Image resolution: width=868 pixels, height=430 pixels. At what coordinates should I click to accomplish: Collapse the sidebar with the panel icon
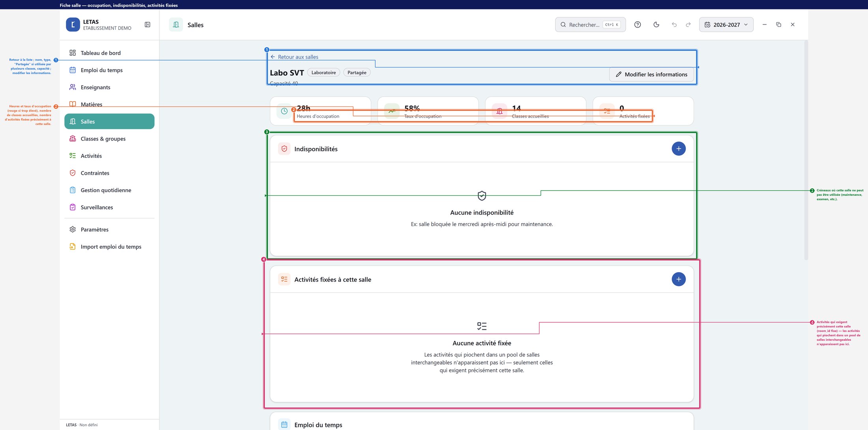click(x=148, y=24)
